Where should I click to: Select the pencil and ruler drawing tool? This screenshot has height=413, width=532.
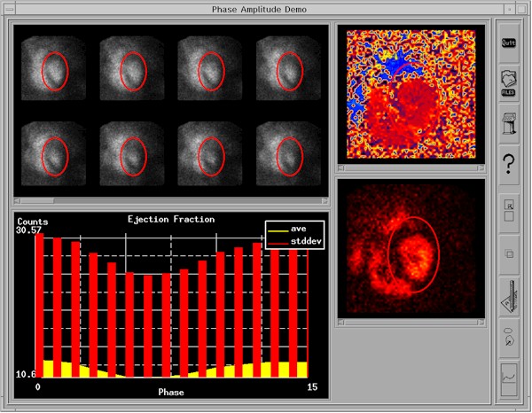(509, 296)
